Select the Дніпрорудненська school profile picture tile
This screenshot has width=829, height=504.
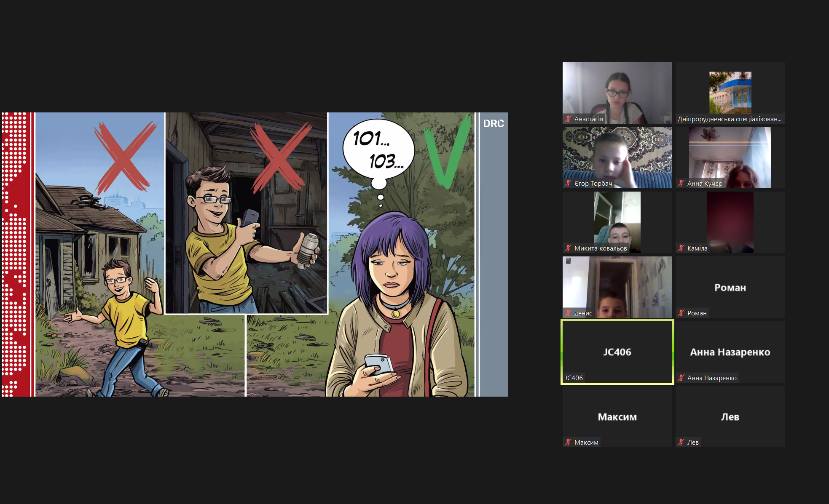click(730, 92)
